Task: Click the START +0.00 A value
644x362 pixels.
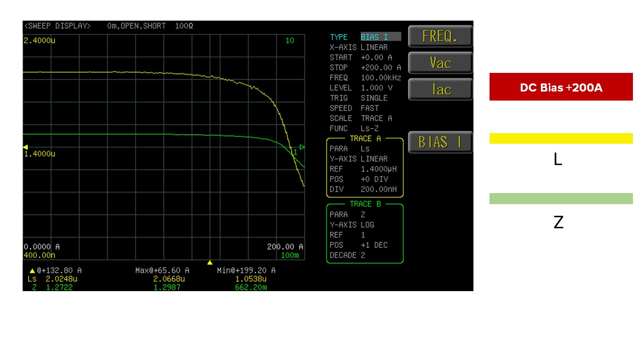Action: [x=376, y=57]
